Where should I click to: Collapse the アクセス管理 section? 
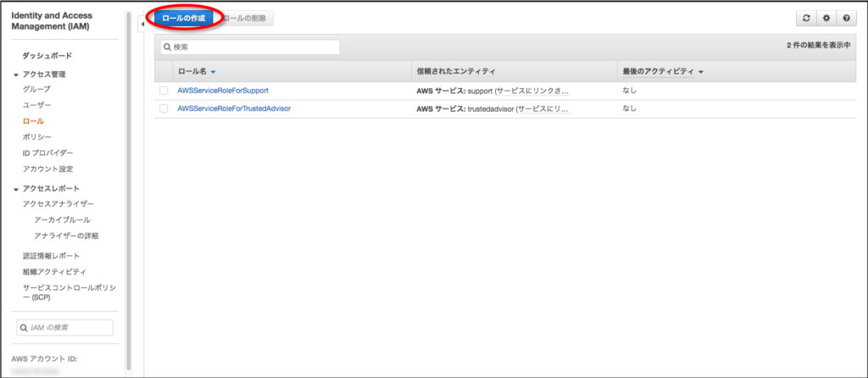coord(16,75)
